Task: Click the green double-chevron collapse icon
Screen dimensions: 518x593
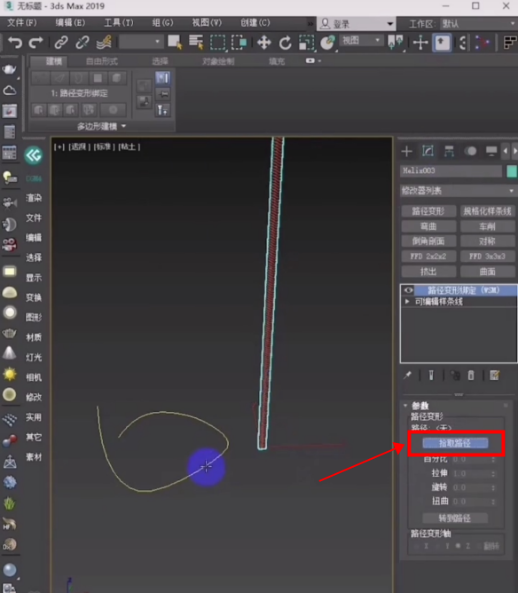Action: tap(33, 155)
